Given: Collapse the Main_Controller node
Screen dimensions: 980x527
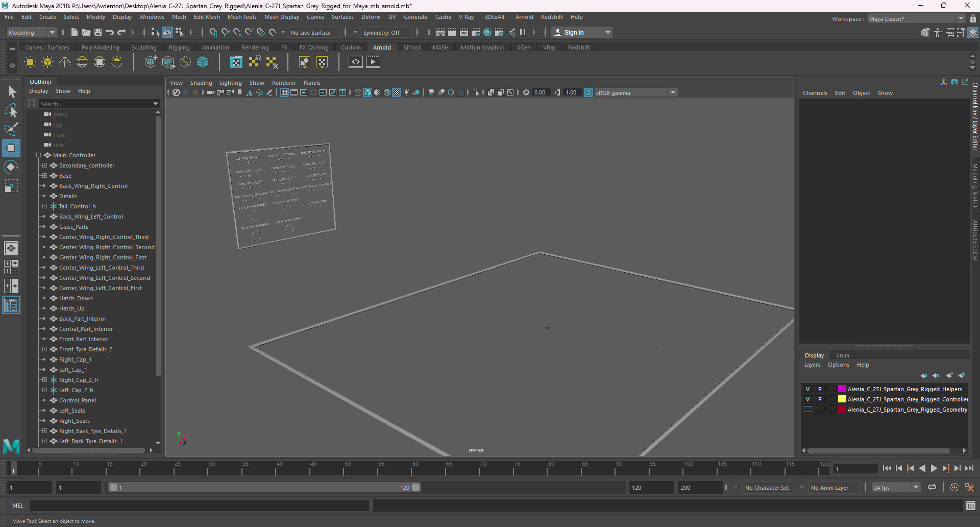Looking at the screenshot, I should (38, 155).
